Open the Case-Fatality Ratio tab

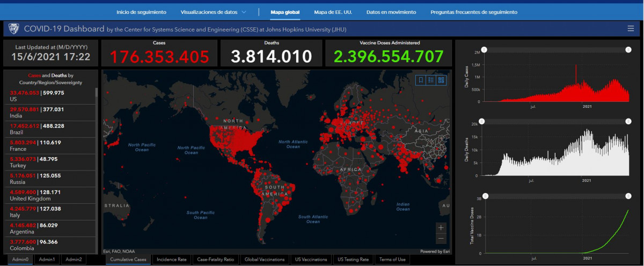tap(216, 260)
